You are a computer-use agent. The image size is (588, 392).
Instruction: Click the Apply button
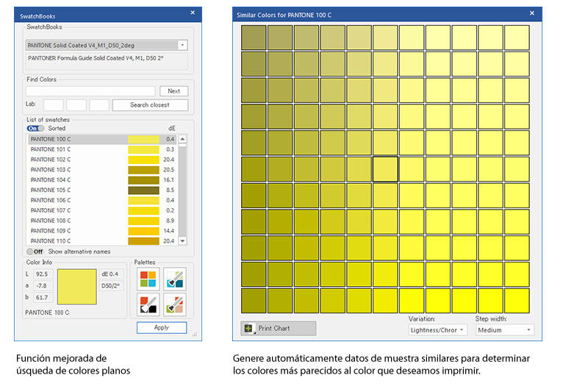pyautogui.click(x=162, y=328)
